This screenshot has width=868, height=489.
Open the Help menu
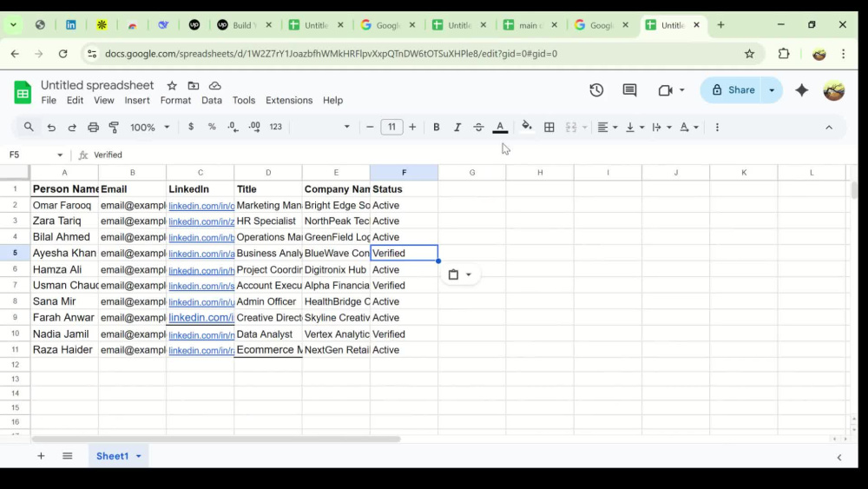click(332, 100)
